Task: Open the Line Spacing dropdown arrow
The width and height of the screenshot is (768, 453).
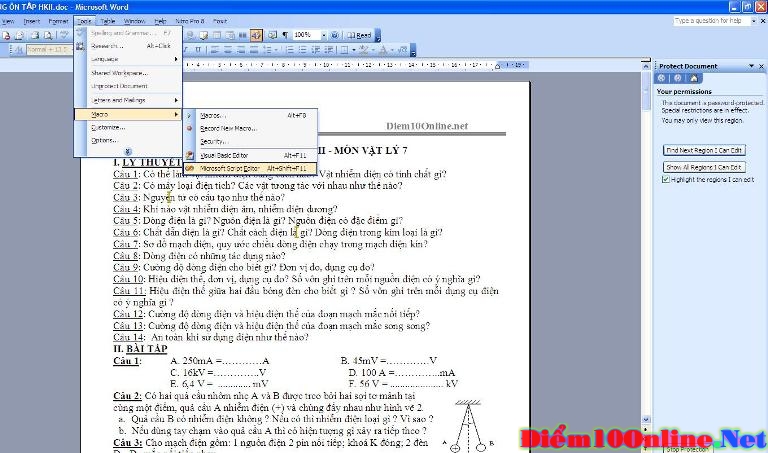Action: (276, 50)
